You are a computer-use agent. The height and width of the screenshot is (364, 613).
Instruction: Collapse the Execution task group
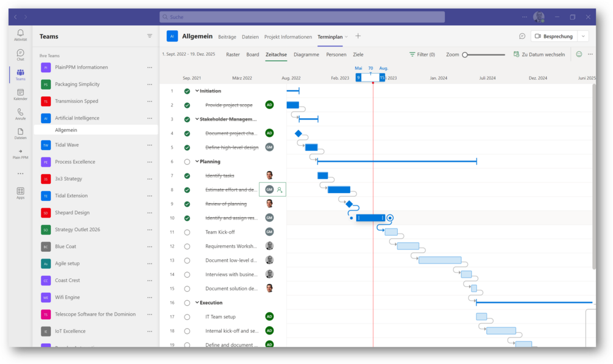click(197, 303)
